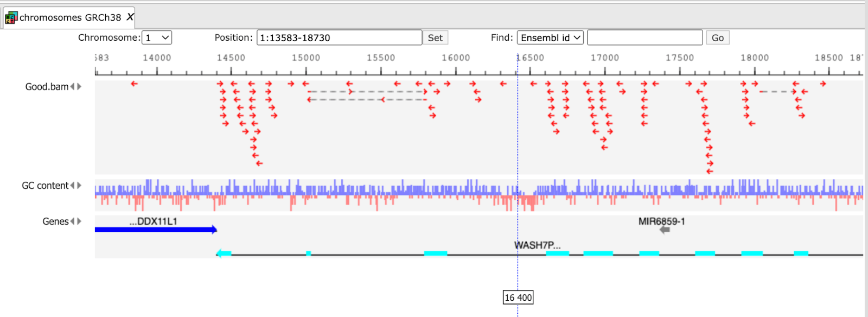Click the Position input field
The image size is (868, 317).
tap(339, 37)
